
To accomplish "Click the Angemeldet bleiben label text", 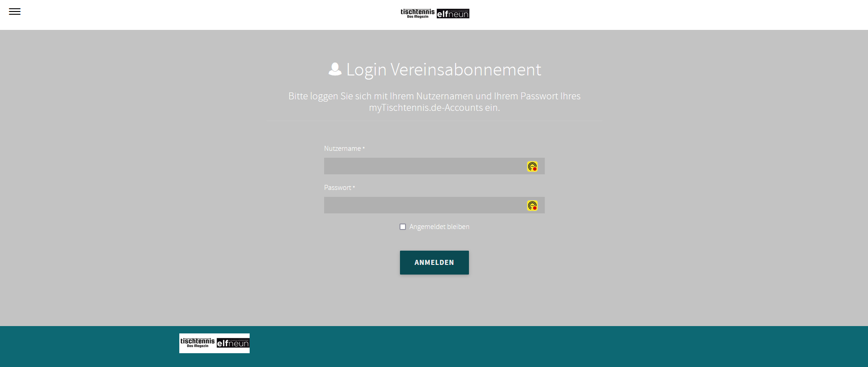I will 439,227.
